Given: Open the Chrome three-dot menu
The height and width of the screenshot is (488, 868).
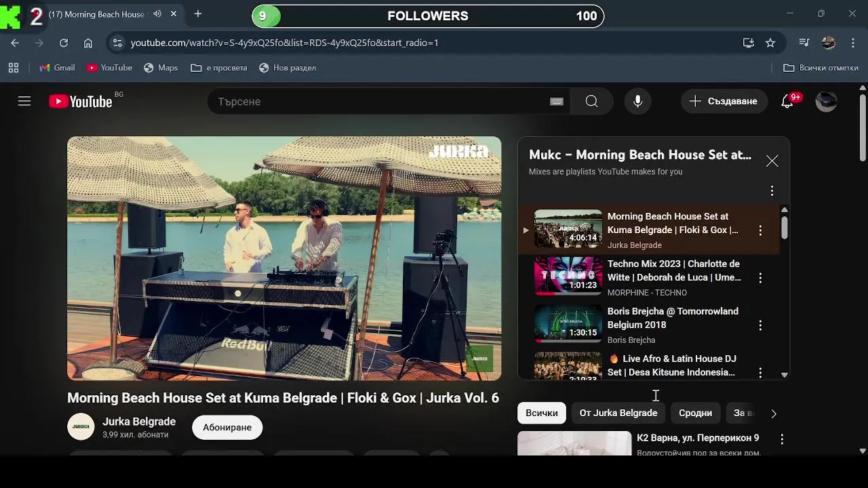Looking at the screenshot, I should (853, 43).
